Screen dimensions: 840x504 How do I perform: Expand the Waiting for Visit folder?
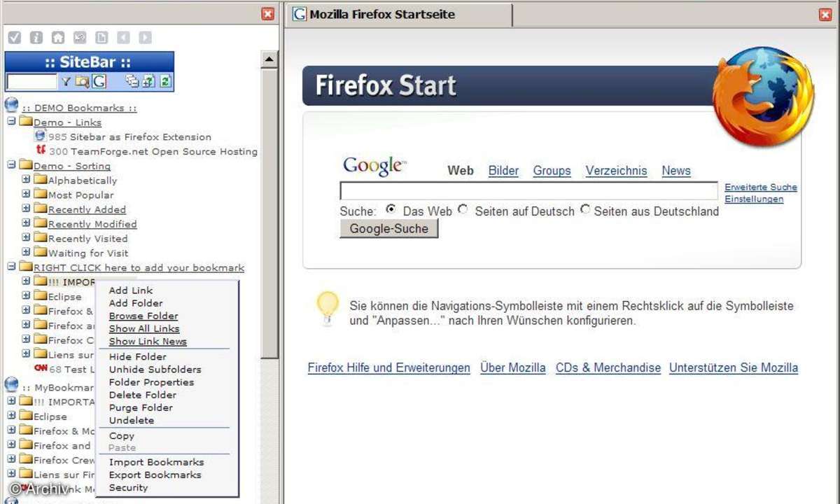coord(26,252)
